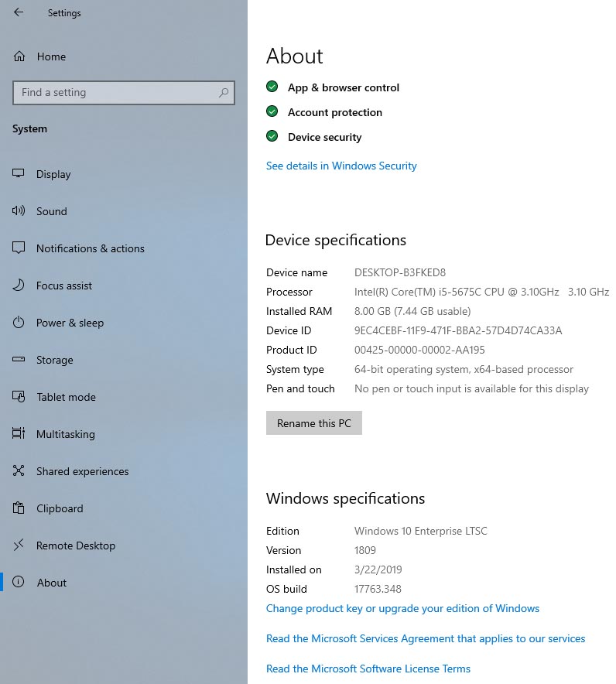616x684 pixels.
Task: Click the Product ID value 00425-00000-00002-AA195
Action: click(x=419, y=350)
